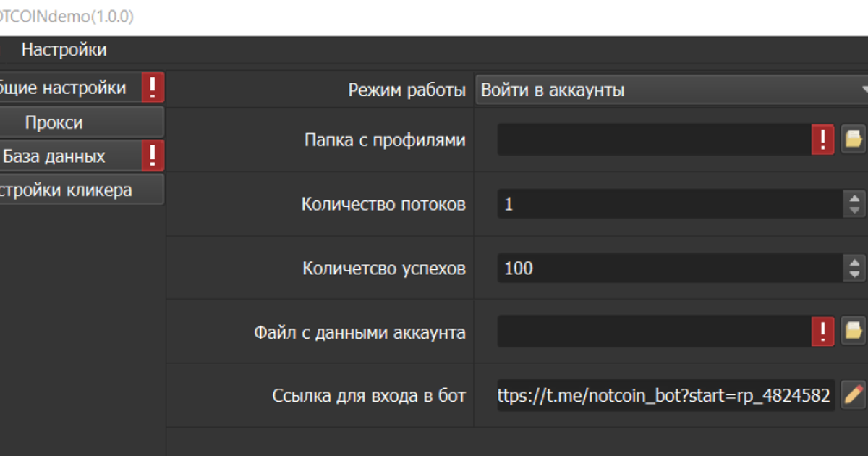868x456 pixels.
Task: Open file browser for Файл с данными аккаунта
Action: 854,332
